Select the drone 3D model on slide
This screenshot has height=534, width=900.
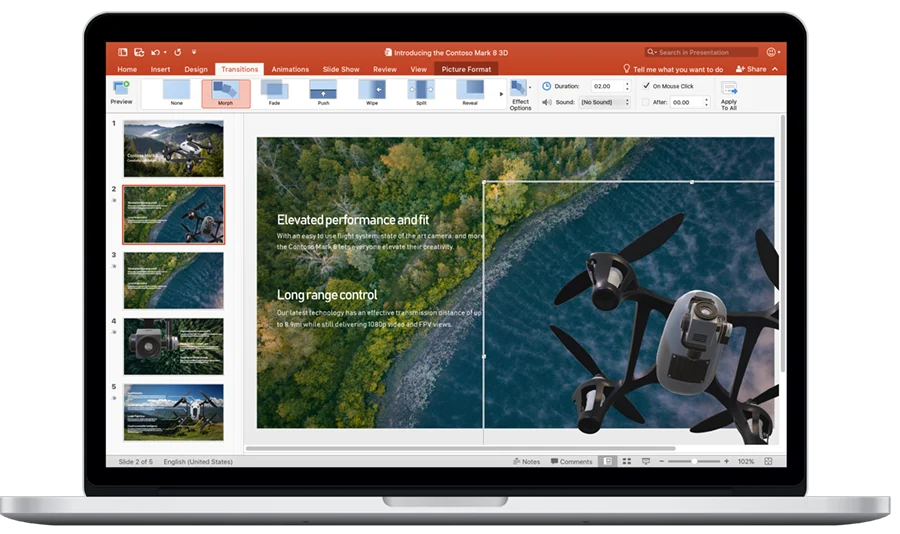point(666,327)
